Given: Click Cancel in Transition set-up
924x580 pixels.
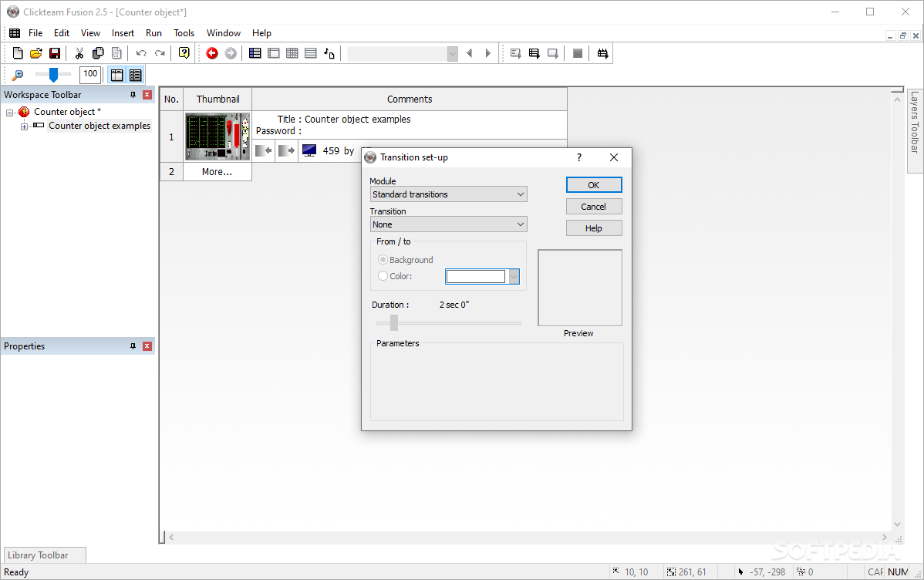Looking at the screenshot, I should (x=594, y=207).
